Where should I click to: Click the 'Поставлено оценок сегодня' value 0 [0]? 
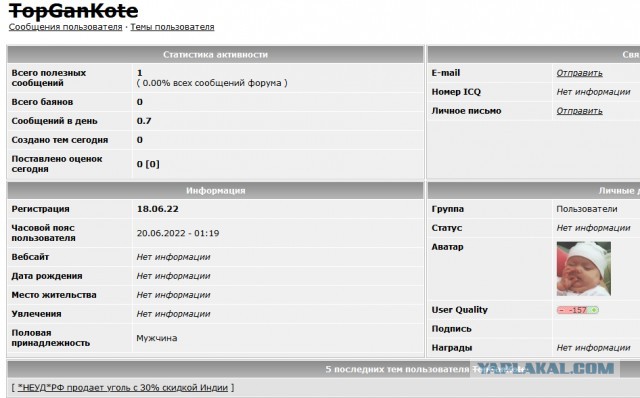coord(148,164)
